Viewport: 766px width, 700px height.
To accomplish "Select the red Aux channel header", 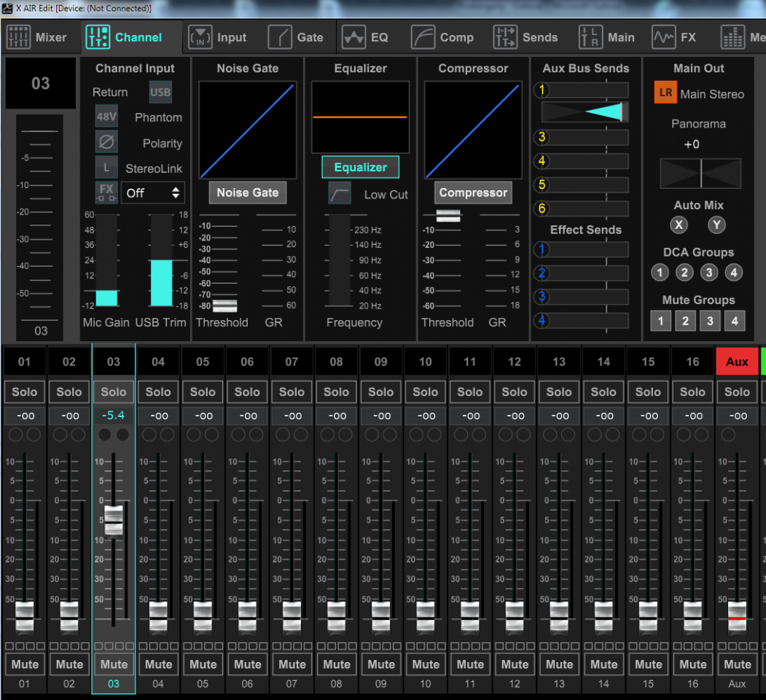I will tap(737, 362).
